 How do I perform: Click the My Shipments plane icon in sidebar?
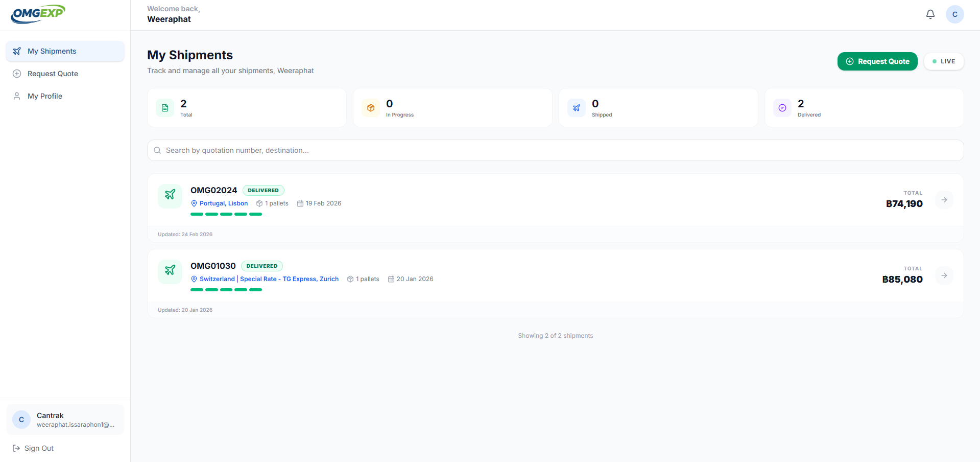(17, 51)
